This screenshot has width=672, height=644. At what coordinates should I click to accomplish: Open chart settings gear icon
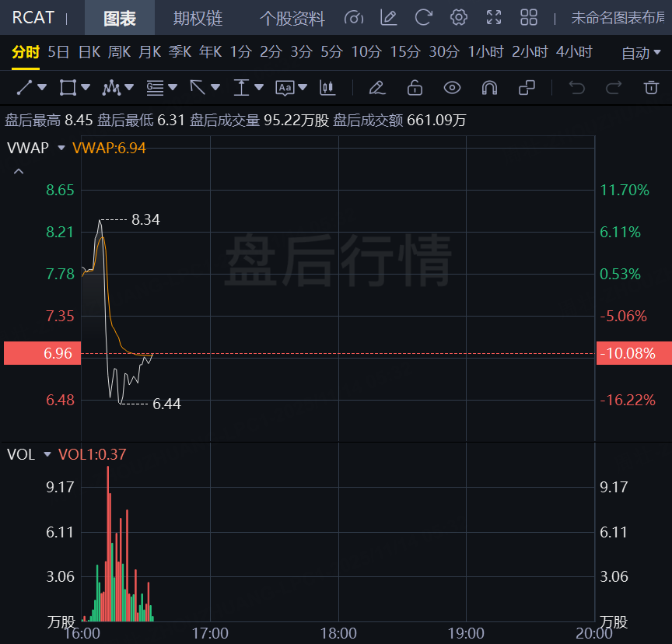(459, 18)
